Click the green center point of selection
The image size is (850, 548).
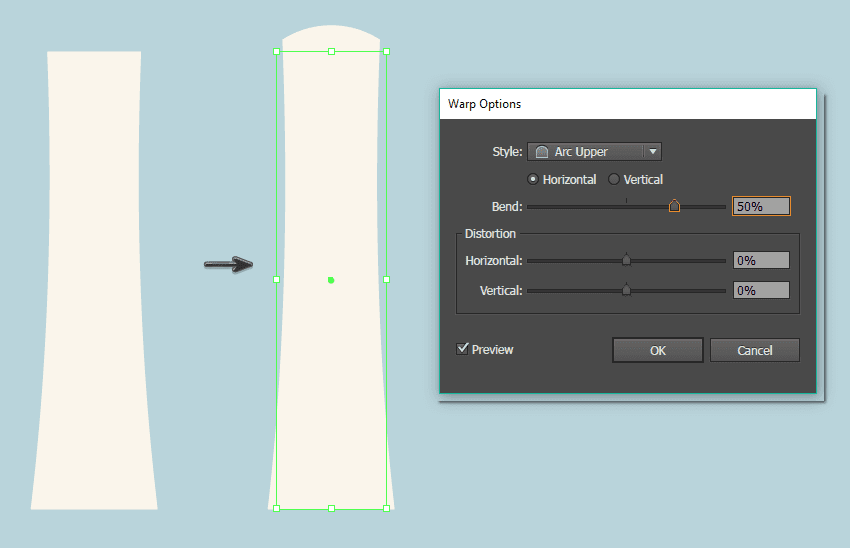pyautogui.click(x=331, y=280)
